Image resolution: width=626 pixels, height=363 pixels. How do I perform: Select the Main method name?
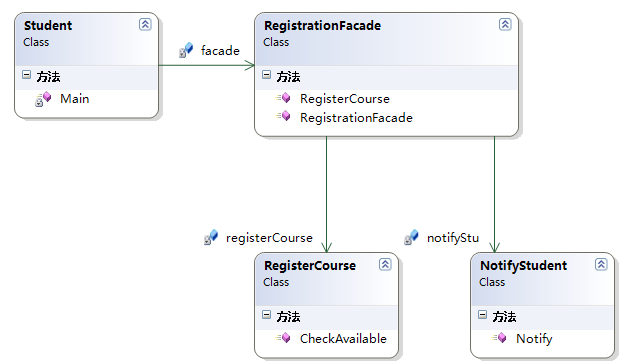[75, 99]
